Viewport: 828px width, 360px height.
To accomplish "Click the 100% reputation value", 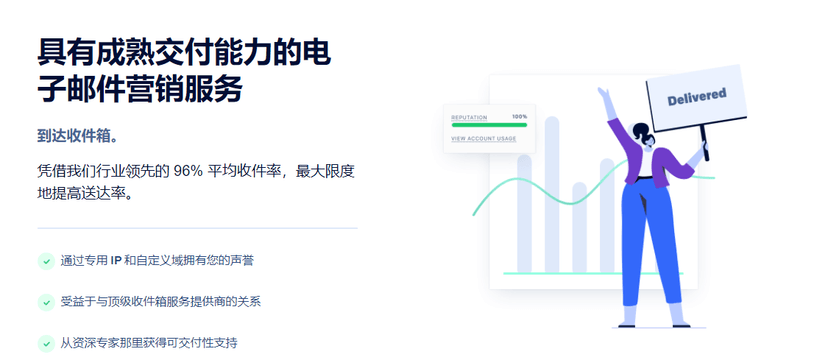I will point(520,117).
